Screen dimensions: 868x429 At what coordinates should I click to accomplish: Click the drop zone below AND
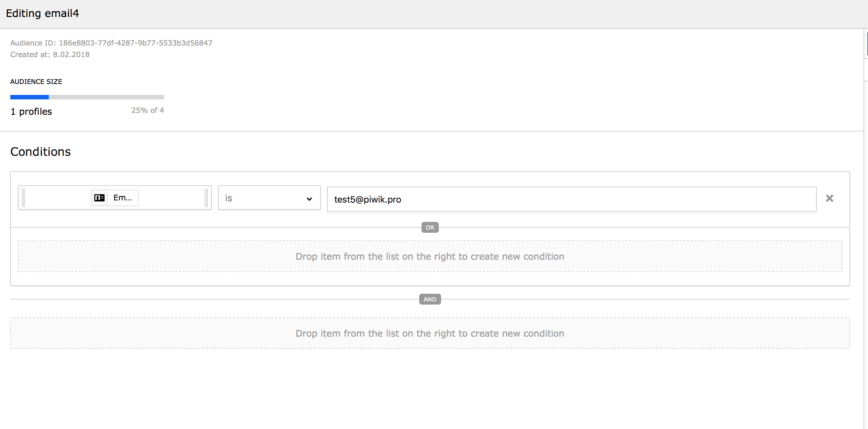pos(430,333)
